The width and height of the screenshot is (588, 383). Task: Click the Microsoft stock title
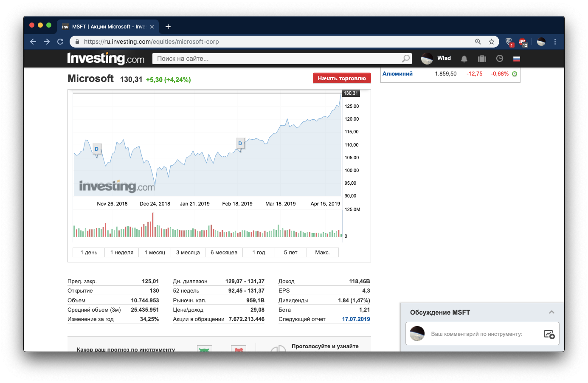(x=90, y=79)
